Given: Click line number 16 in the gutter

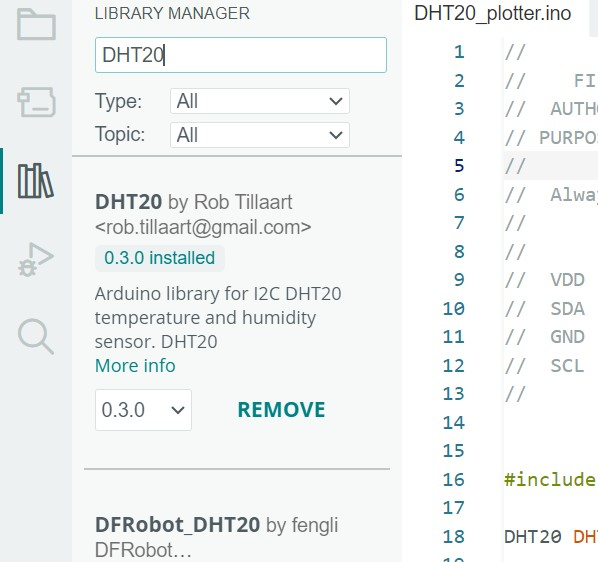Looking at the screenshot, I should point(453,480).
